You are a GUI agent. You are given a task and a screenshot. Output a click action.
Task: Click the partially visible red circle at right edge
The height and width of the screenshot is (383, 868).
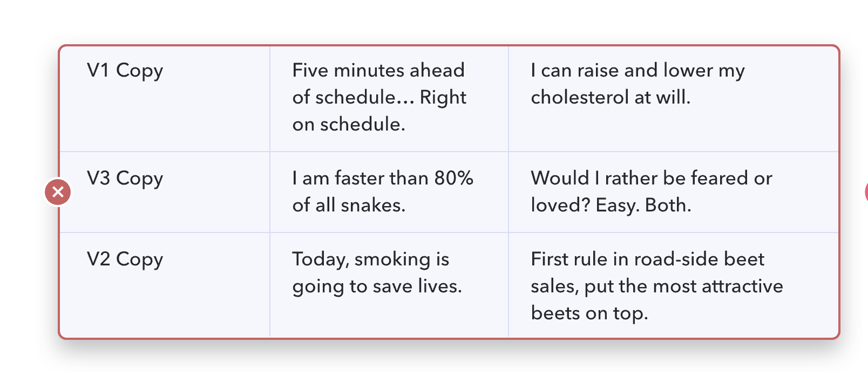click(866, 192)
